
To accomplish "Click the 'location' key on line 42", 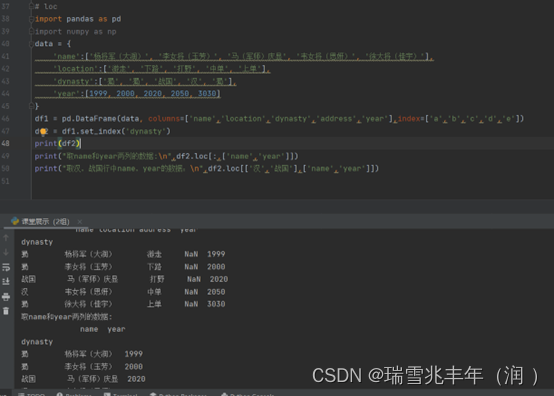I will coord(75,69).
